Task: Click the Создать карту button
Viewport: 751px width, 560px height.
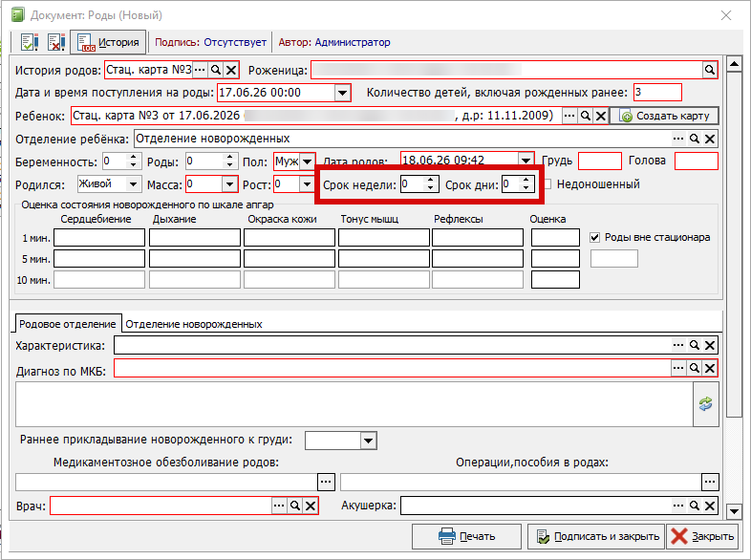Action: (x=664, y=116)
